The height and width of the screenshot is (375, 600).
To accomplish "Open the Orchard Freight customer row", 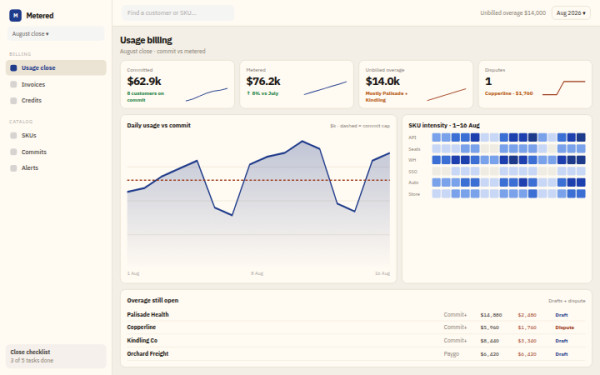I will pyautogui.click(x=356, y=354).
